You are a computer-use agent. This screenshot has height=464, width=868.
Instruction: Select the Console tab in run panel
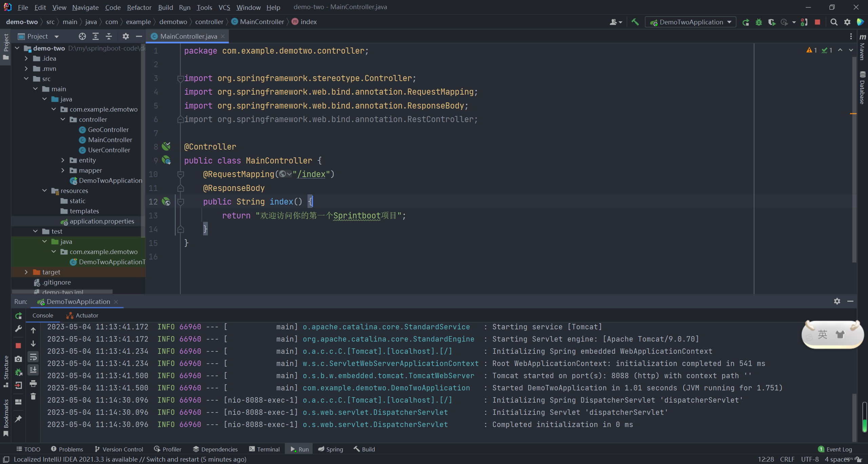click(42, 315)
